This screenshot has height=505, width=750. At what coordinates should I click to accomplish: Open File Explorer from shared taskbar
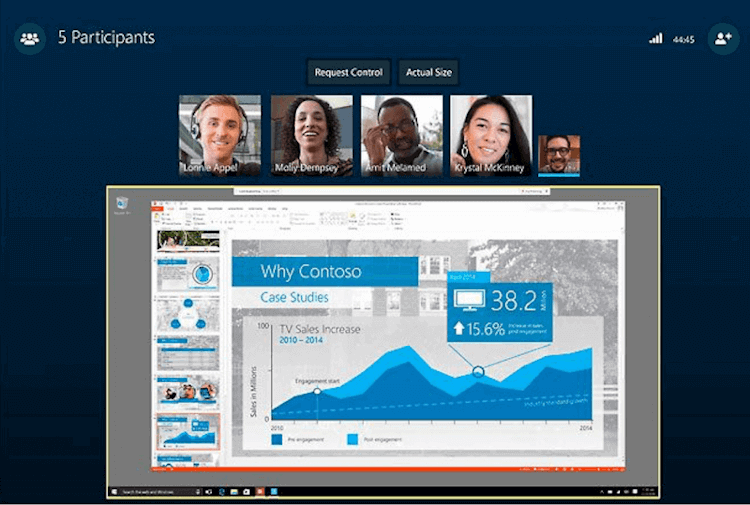point(234,492)
